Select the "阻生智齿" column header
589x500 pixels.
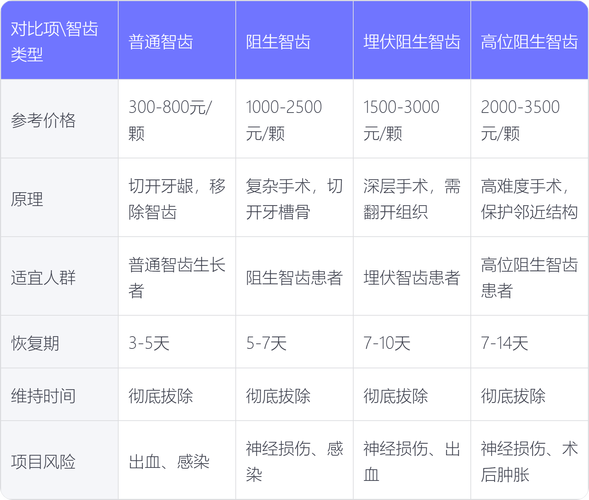pos(294,40)
